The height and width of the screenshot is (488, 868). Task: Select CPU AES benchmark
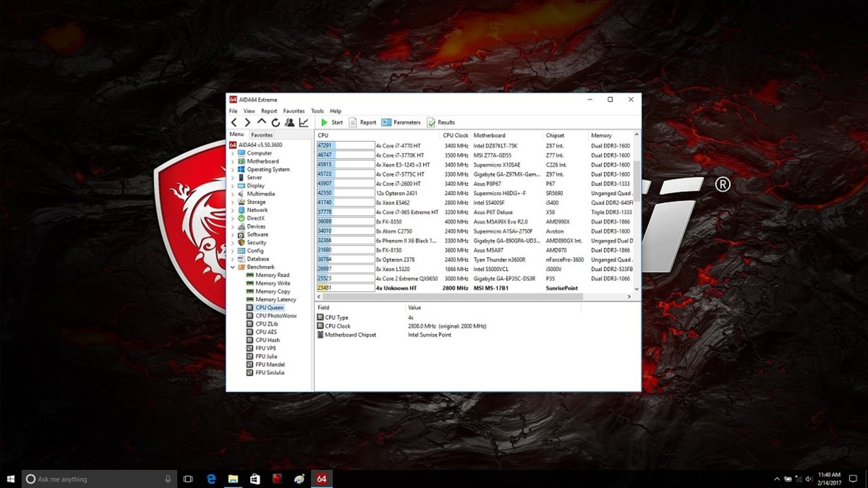point(266,332)
